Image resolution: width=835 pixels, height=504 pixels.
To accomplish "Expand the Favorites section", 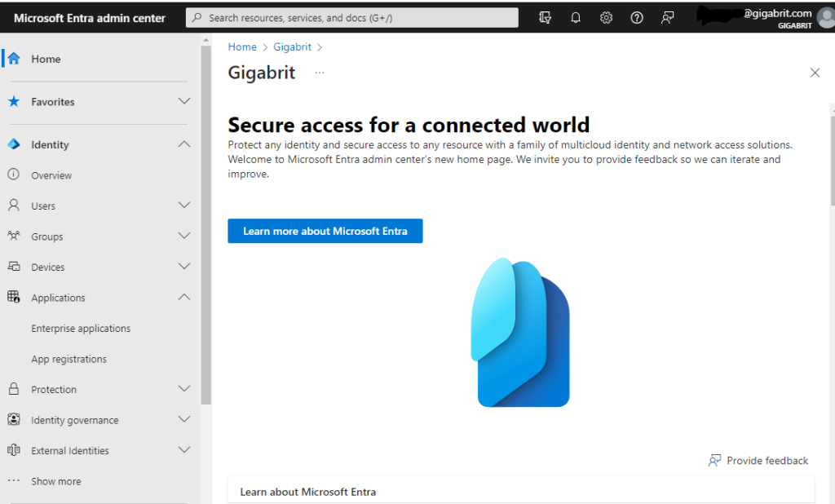I will coord(184,101).
